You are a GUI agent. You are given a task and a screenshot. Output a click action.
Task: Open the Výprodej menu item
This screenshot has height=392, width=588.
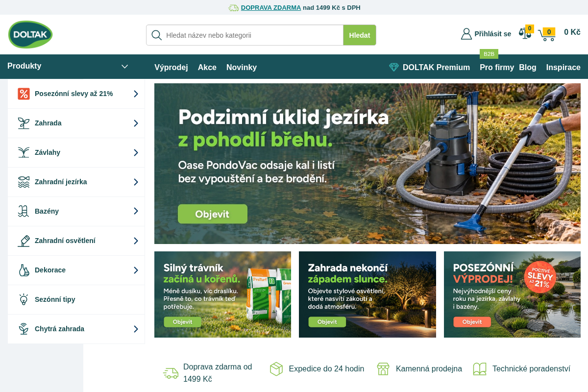point(171,68)
